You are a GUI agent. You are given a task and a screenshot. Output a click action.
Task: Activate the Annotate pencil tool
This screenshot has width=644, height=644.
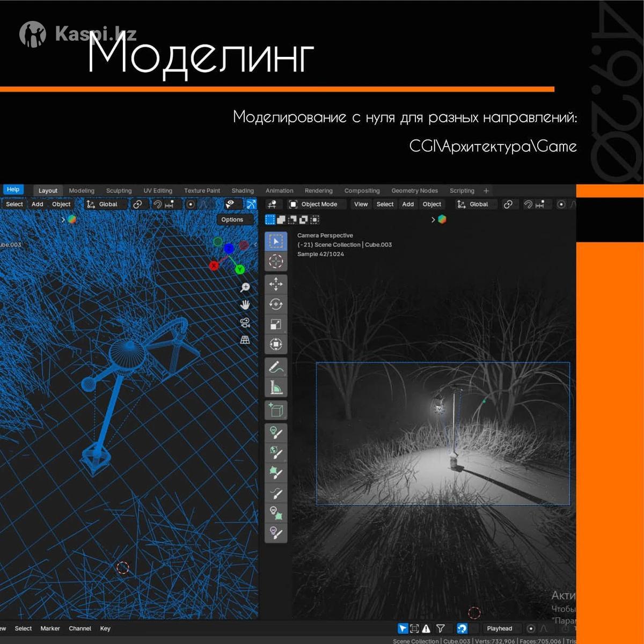point(276,368)
